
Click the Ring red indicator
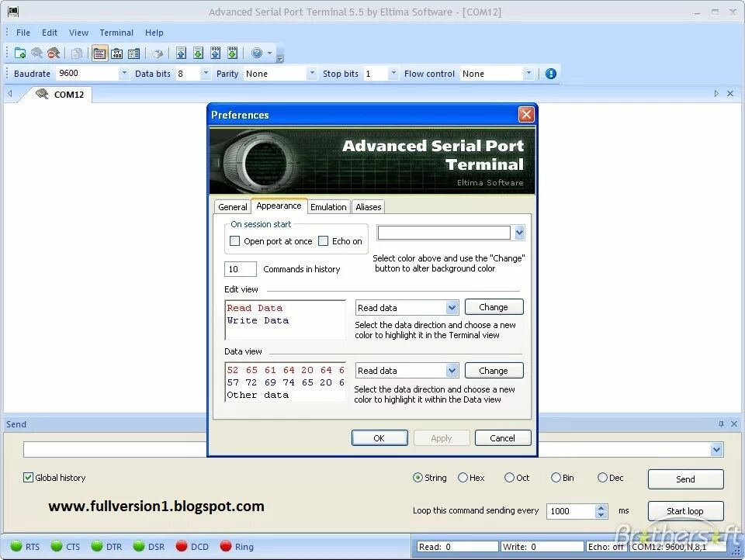[x=226, y=546]
